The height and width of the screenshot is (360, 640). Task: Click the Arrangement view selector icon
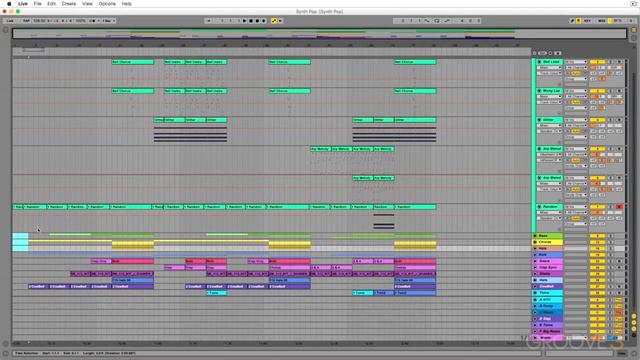click(x=634, y=30)
